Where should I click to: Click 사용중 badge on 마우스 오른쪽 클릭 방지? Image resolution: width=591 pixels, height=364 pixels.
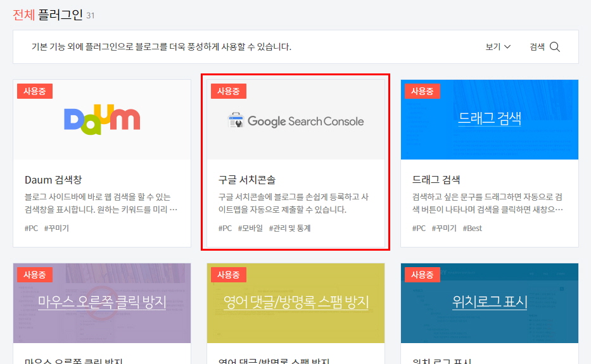[35, 275]
